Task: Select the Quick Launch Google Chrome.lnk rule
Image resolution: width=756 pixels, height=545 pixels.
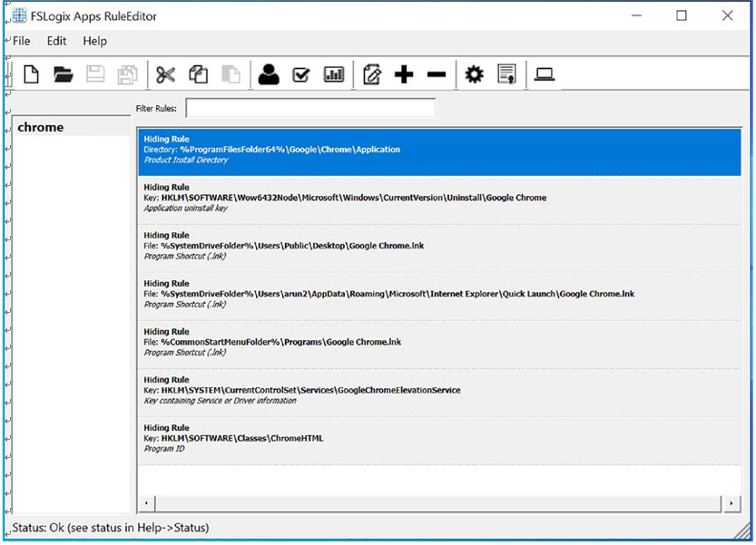Action: [439, 297]
